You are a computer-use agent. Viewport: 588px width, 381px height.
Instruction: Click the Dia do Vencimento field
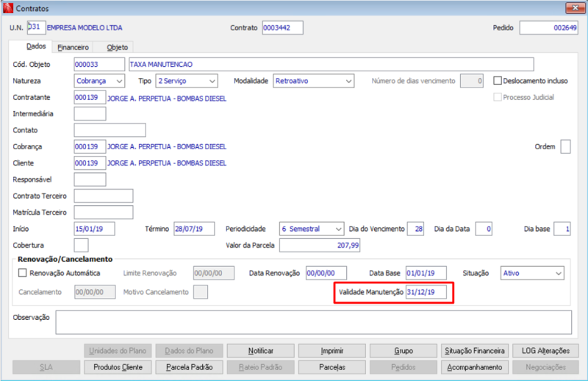[x=415, y=229]
